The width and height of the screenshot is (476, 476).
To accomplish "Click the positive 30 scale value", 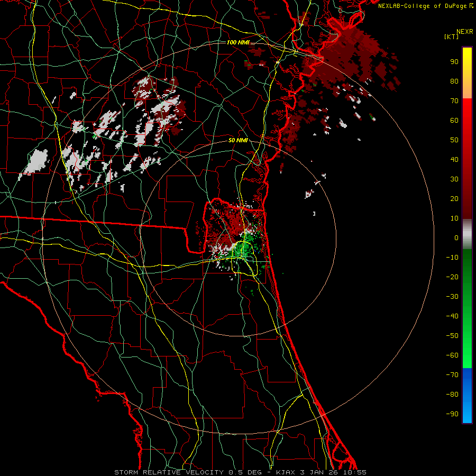I will tap(454, 179).
